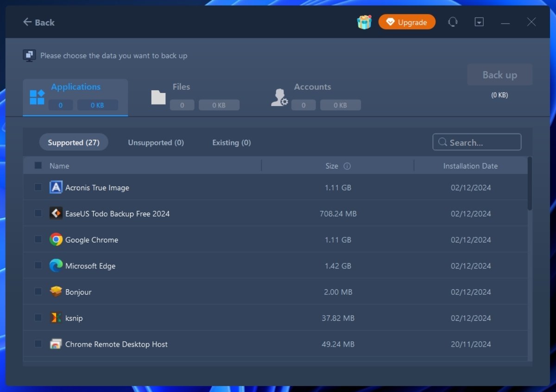Click the back arrow icon
This screenshot has width=556, height=392.
click(x=27, y=22)
